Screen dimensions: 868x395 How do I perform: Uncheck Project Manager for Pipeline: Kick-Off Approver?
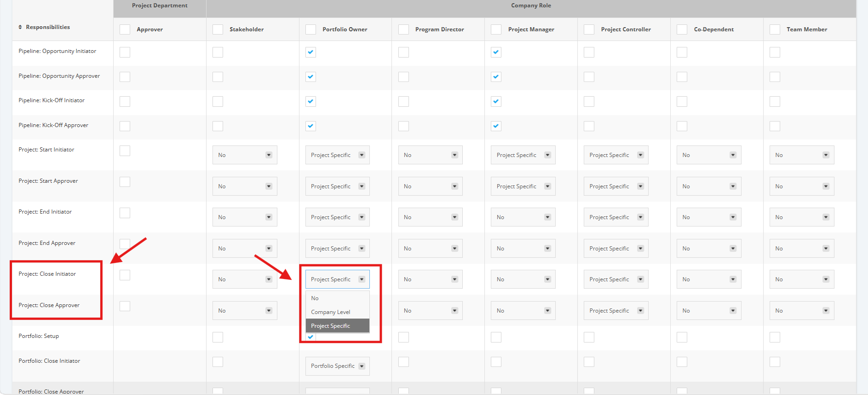[496, 126]
